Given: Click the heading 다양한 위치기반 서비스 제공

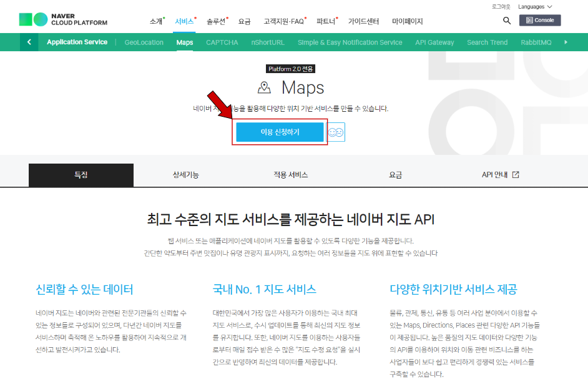Looking at the screenshot, I should pyautogui.click(x=453, y=289).
